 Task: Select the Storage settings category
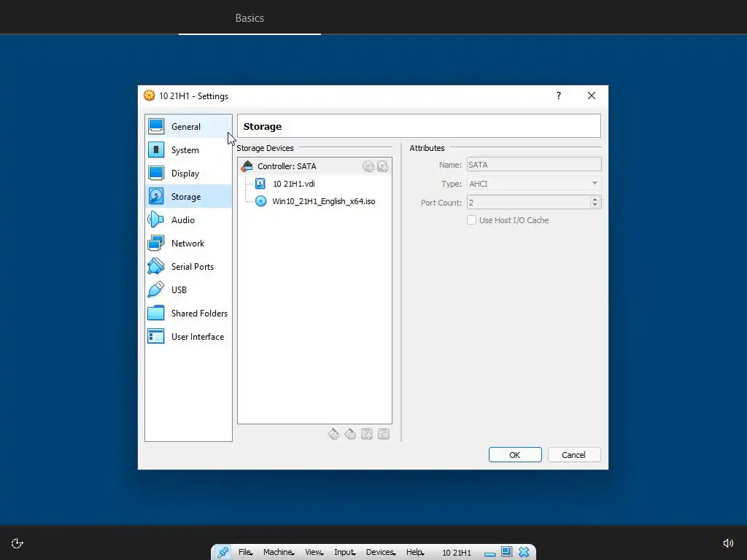point(188,197)
